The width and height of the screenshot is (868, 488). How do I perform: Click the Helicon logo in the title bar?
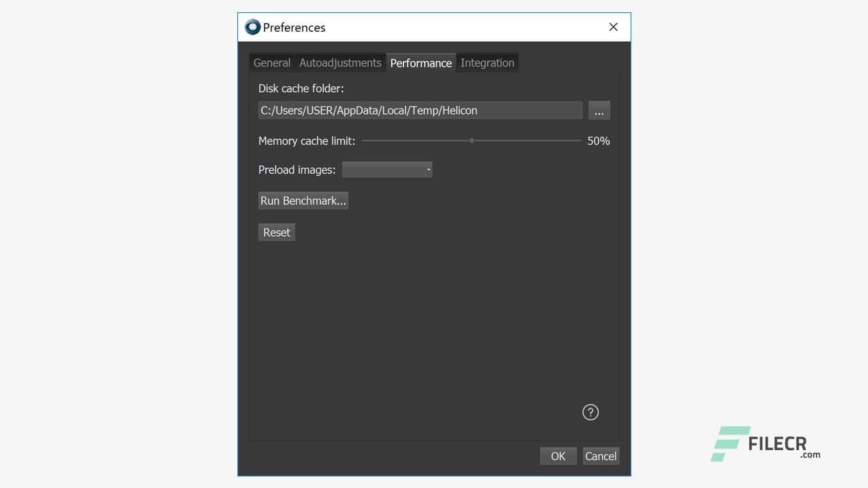pyautogui.click(x=252, y=27)
